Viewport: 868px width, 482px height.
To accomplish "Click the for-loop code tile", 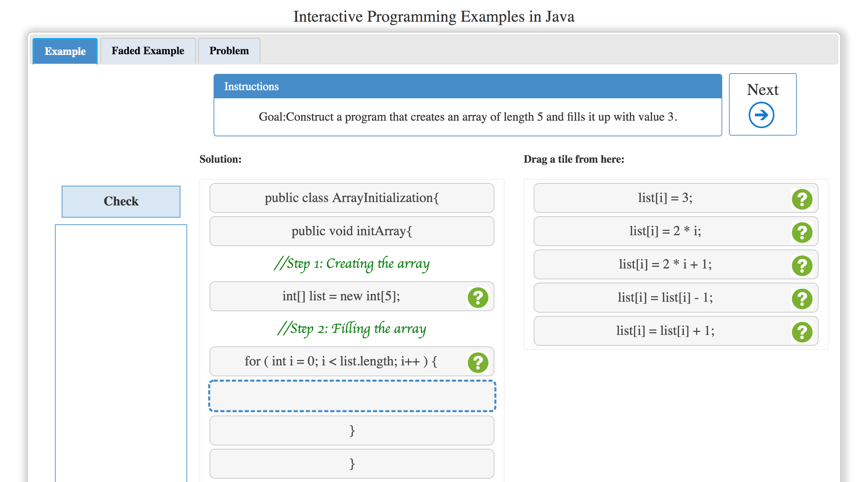I will pyautogui.click(x=352, y=361).
